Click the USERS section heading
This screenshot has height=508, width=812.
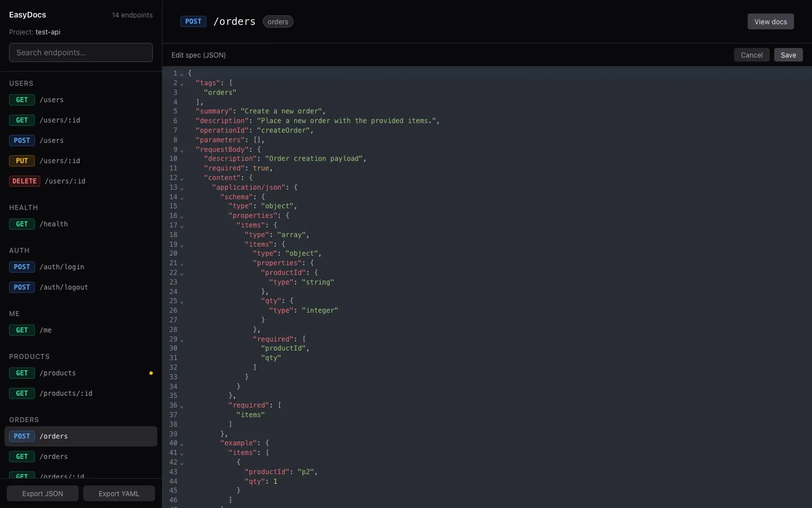pyautogui.click(x=21, y=83)
